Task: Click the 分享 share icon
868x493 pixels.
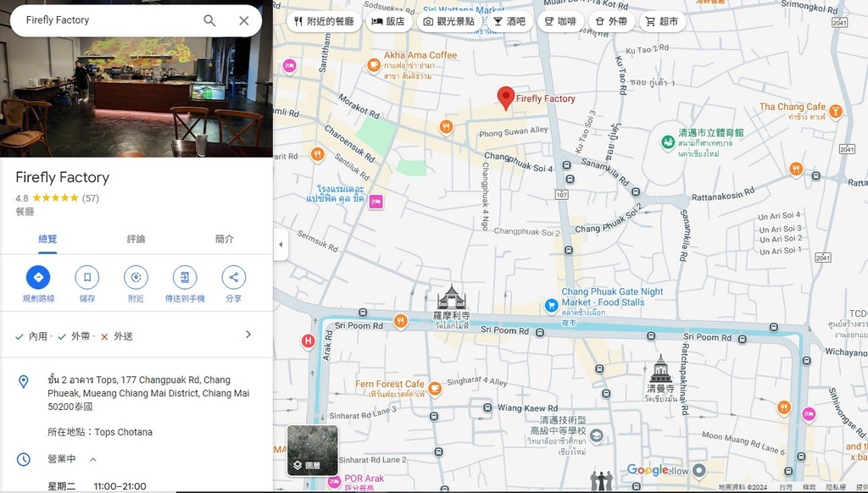Action: pyautogui.click(x=234, y=277)
